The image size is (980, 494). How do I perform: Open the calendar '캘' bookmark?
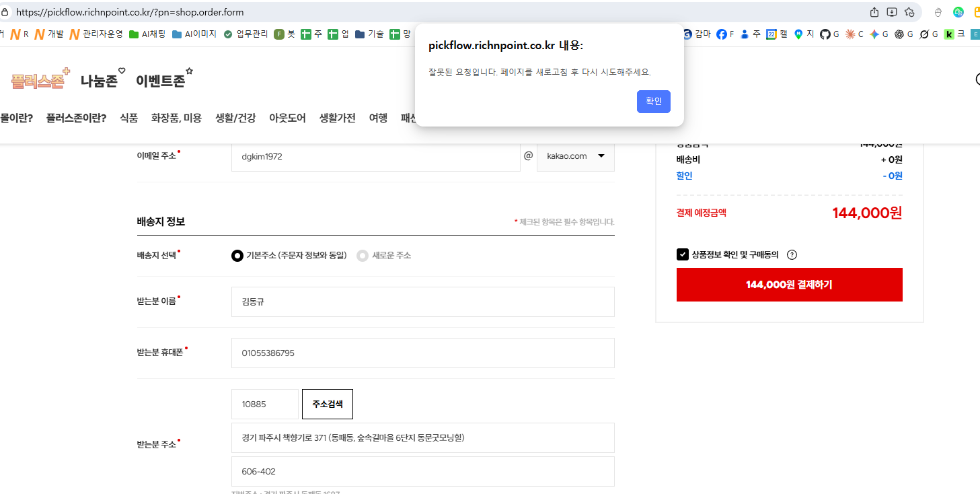click(x=778, y=34)
